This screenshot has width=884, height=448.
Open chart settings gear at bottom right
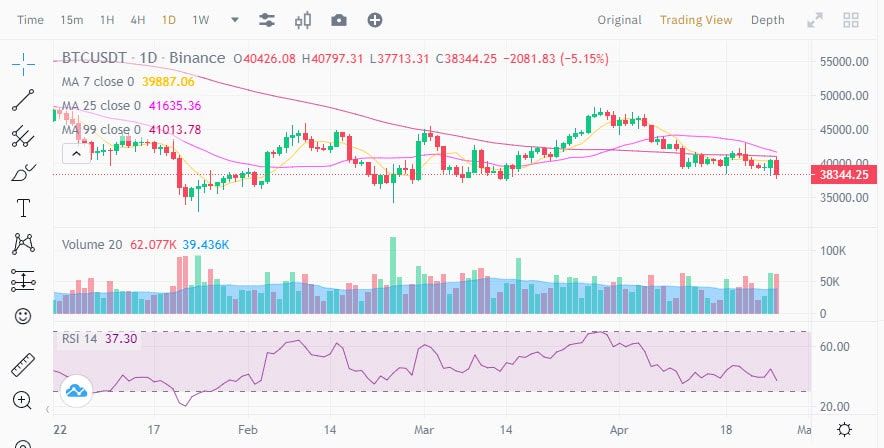844,430
